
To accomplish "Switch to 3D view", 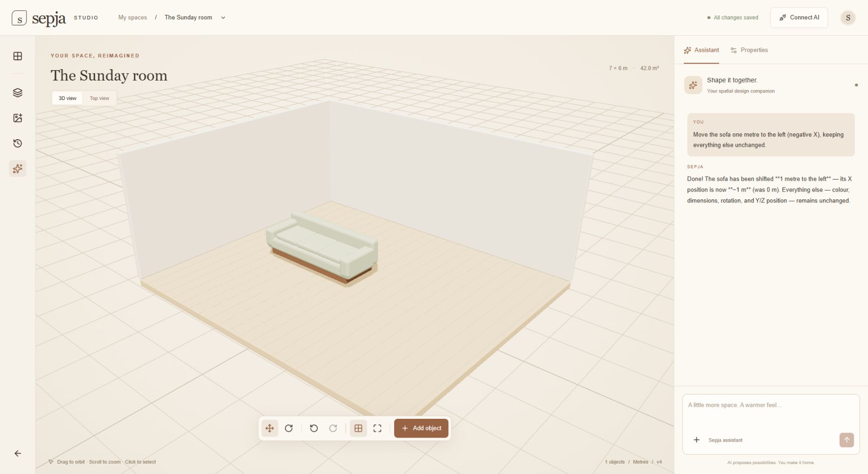I will click(68, 98).
